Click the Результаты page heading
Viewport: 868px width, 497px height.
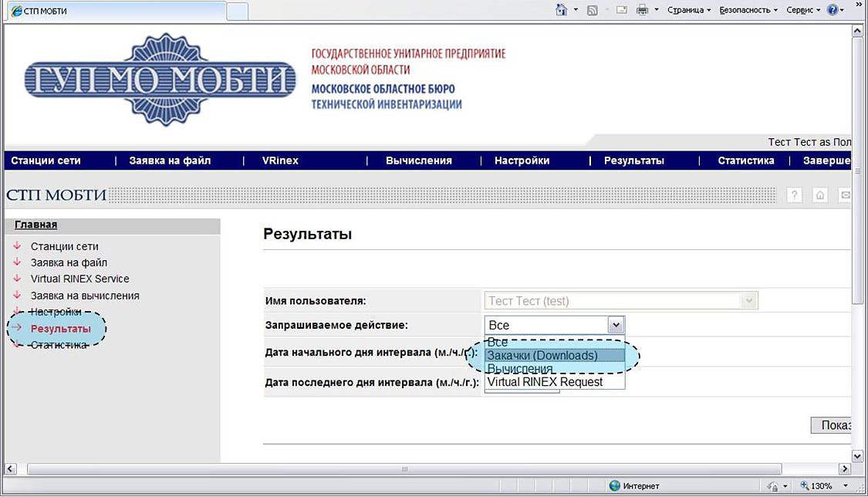pos(307,234)
